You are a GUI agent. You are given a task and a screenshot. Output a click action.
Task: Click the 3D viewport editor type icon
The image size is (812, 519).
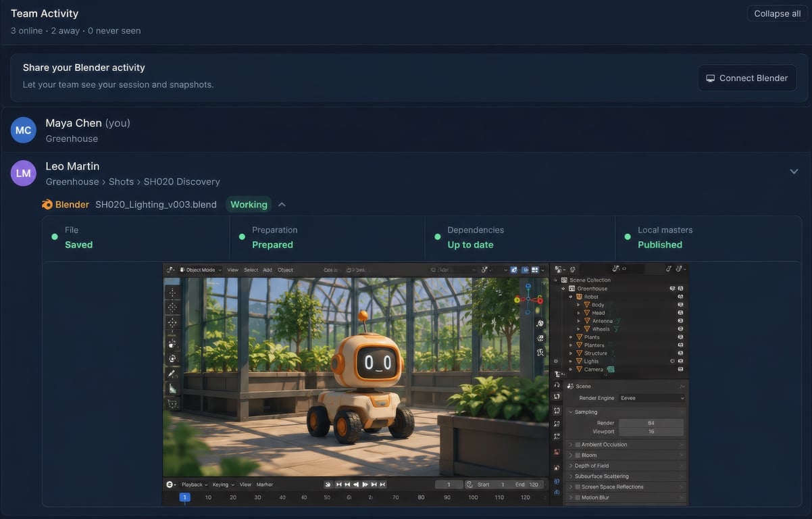171,270
